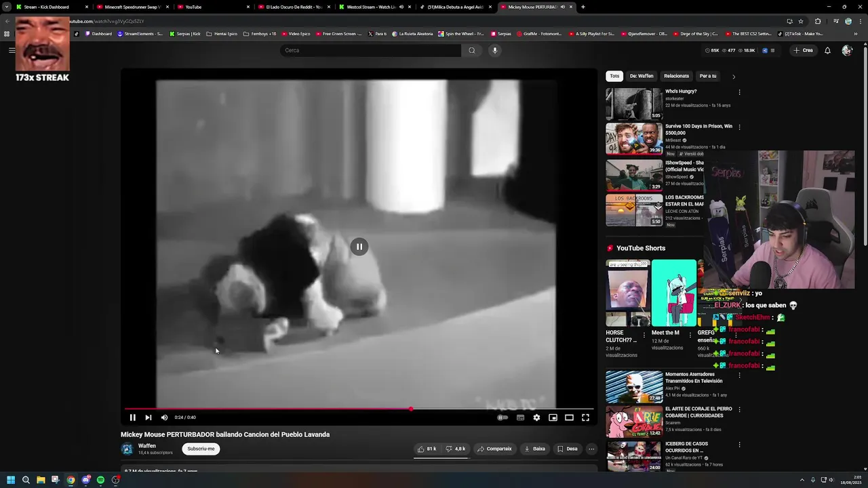Open a new browser tab
Image resolution: width=868 pixels, height=488 pixels.
583,7
